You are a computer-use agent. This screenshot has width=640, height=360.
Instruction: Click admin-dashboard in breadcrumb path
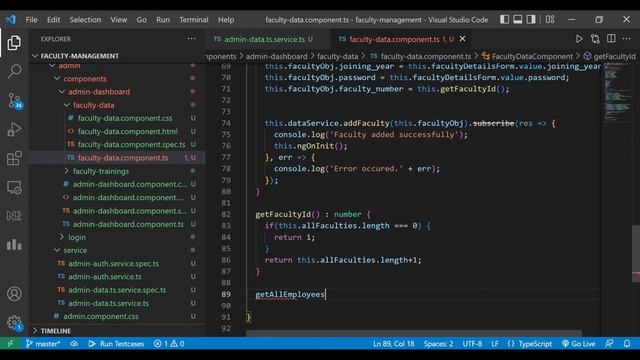[276, 56]
